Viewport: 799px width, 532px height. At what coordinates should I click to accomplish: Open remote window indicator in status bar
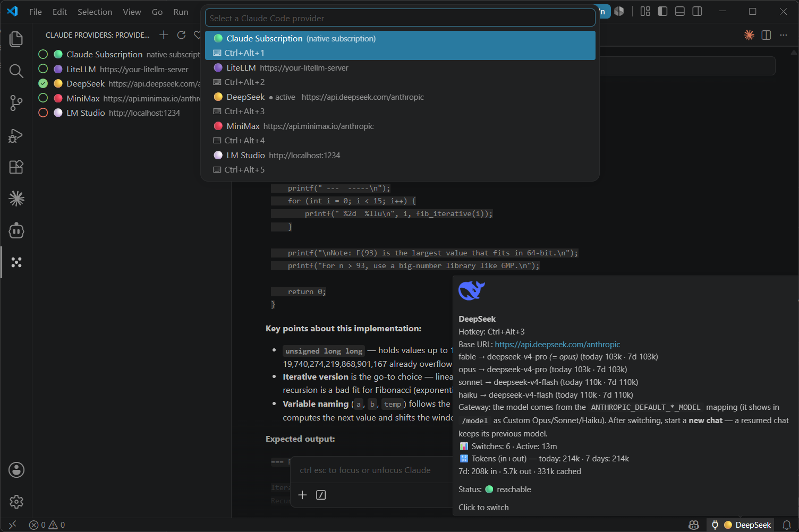tap(13, 525)
